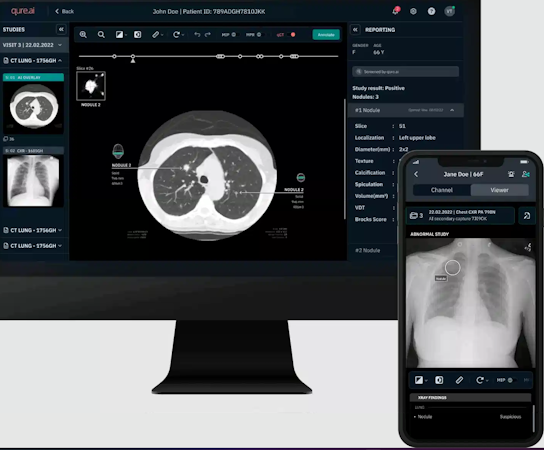
Task: Click the Annotate button
Action: pos(326,35)
